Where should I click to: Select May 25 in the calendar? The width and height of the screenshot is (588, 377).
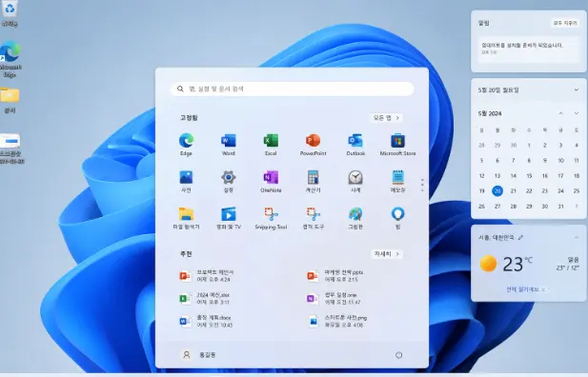[x=577, y=190]
